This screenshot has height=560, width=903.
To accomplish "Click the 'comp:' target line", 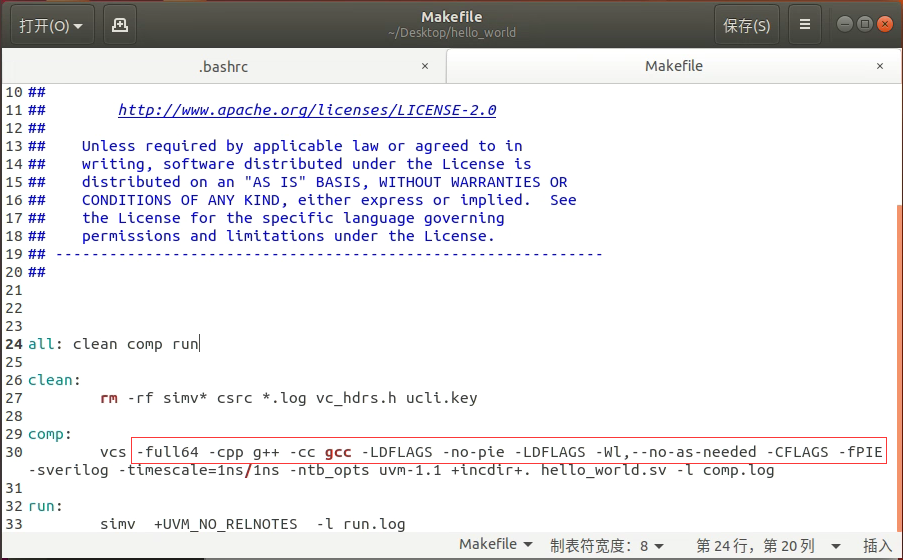I will pyautogui.click(x=50, y=434).
